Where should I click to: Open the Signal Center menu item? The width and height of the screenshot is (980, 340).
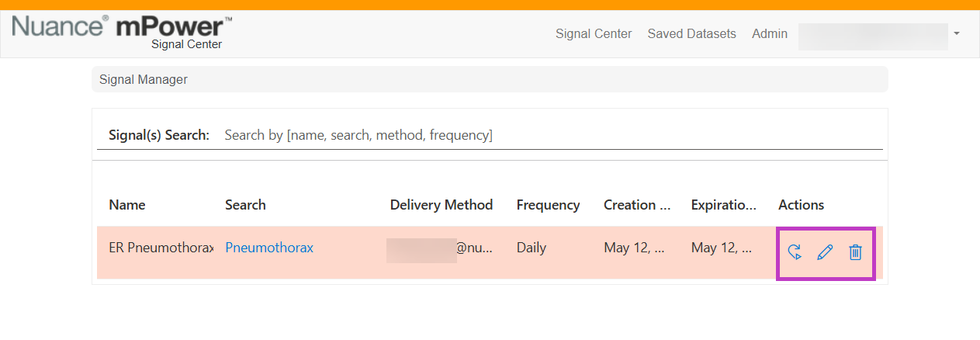click(x=594, y=34)
